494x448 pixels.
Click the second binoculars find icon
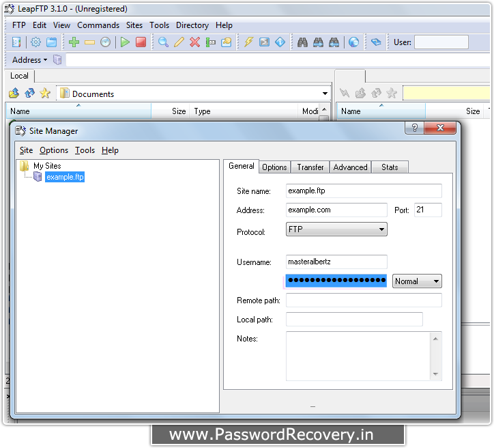[x=318, y=42]
